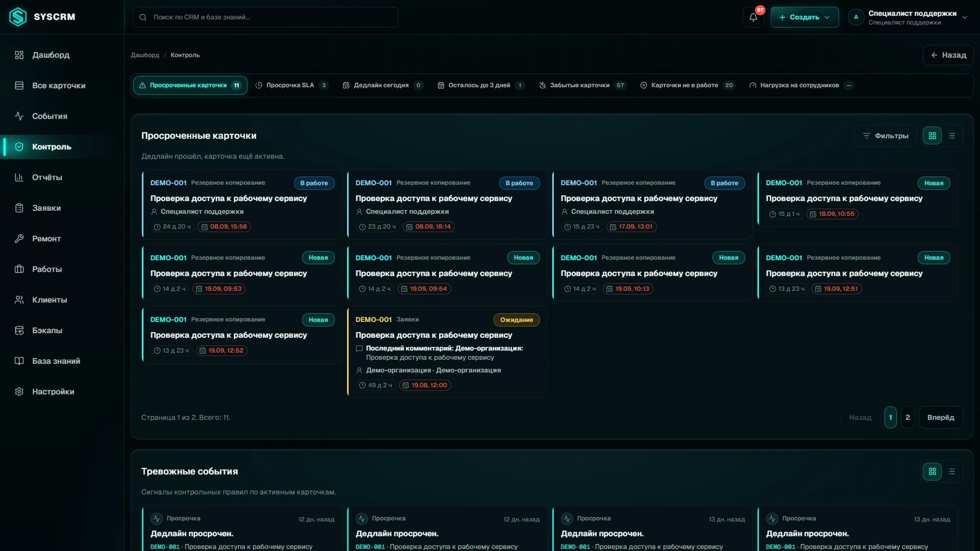Switch to Осталось до 3 дней tab
Screen dimensions: 980x551
[481, 85]
